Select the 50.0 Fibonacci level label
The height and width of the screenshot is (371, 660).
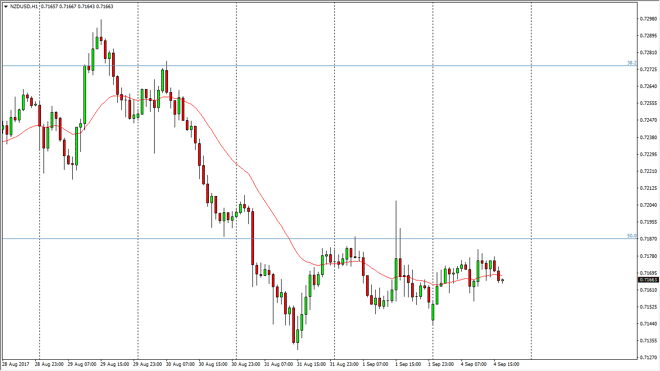click(632, 236)
